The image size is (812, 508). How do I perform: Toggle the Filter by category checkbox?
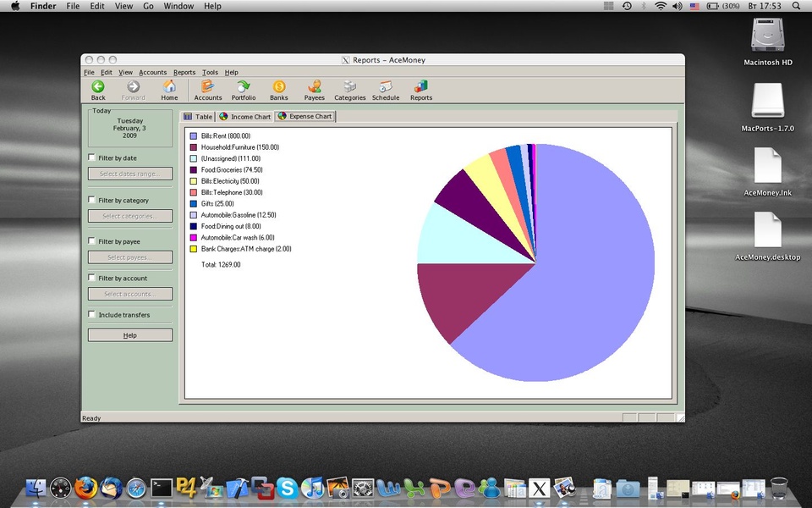coord(92,201)
